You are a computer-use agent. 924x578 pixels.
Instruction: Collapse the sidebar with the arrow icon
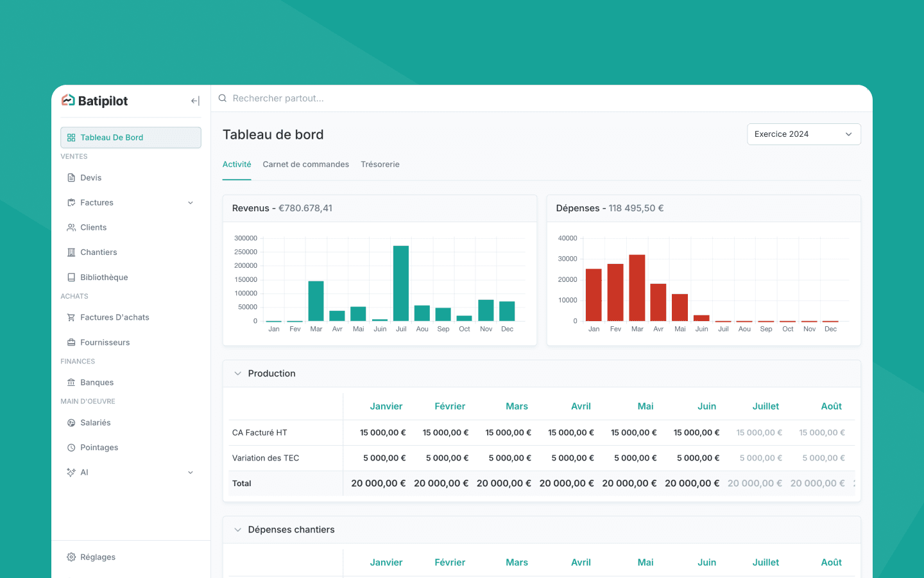click(195, 101)
